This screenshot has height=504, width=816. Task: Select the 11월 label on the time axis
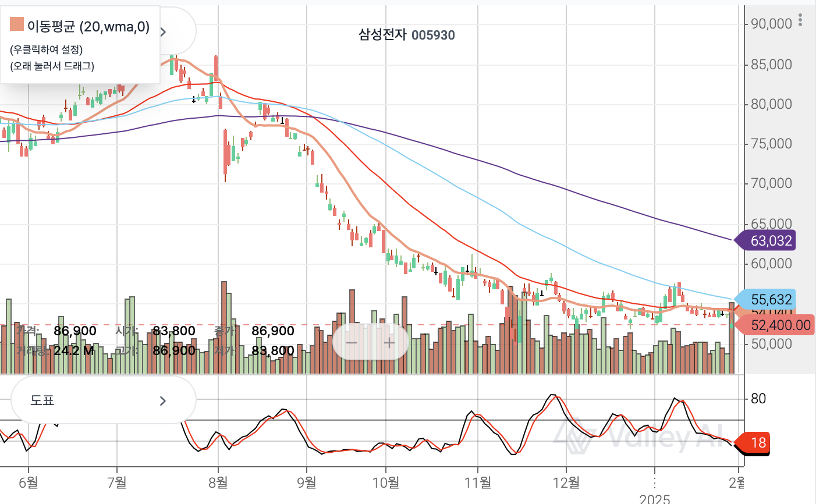click(x=477, y=482)
